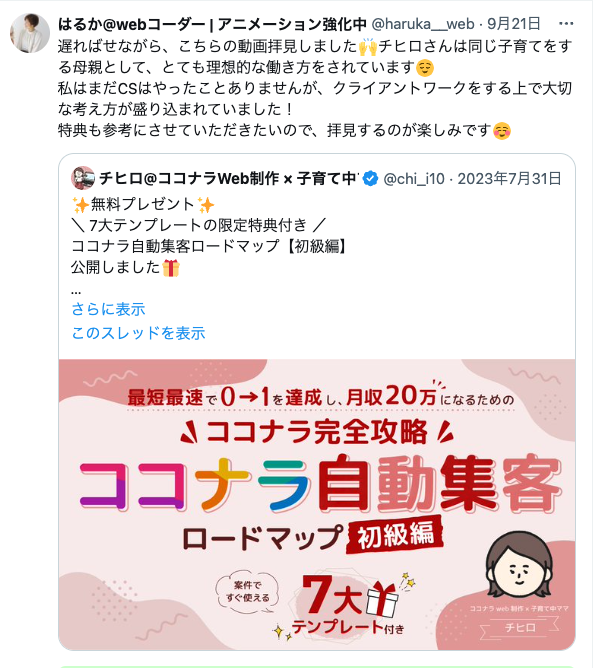Open the ココナラ自動集客 banner image
Image resolution: width=594 pixels, height=668 pixels.
[x=317, y=504]
